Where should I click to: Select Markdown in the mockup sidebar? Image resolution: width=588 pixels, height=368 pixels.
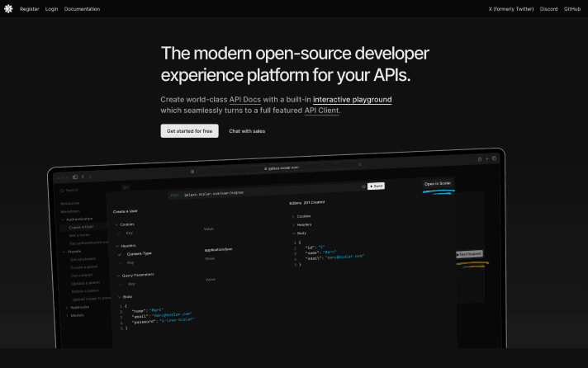click(x=70, y=211)
